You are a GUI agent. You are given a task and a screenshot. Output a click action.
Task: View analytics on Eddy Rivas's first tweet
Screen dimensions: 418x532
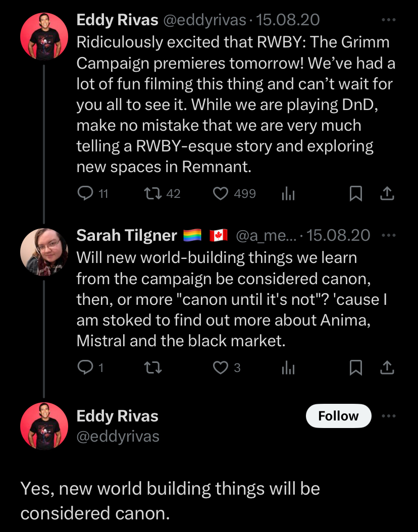288,194
